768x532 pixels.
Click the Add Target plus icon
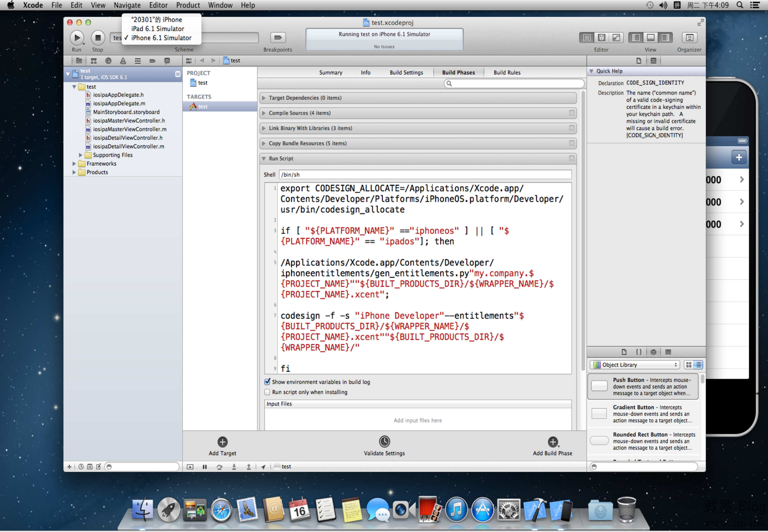point(222,442)
